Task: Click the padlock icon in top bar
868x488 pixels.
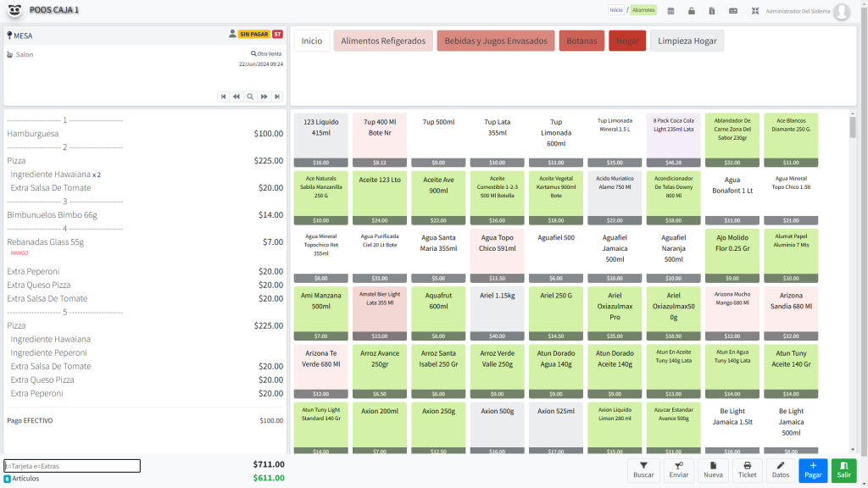Action: 692,11
